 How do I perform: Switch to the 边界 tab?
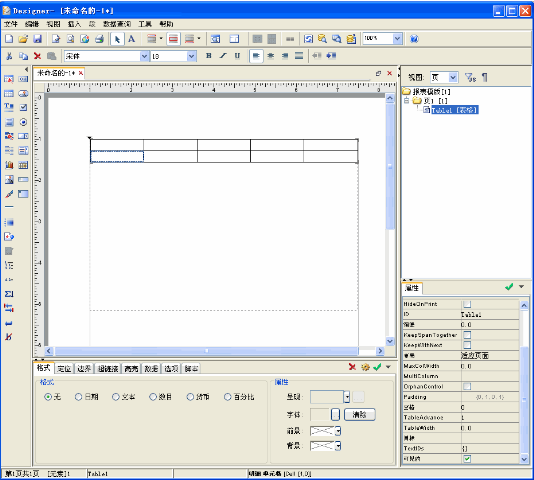point(84,369)
